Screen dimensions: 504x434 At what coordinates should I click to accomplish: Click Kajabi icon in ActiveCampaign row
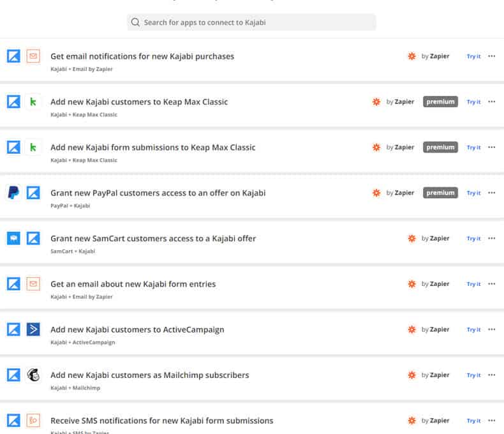coord(13,329)
